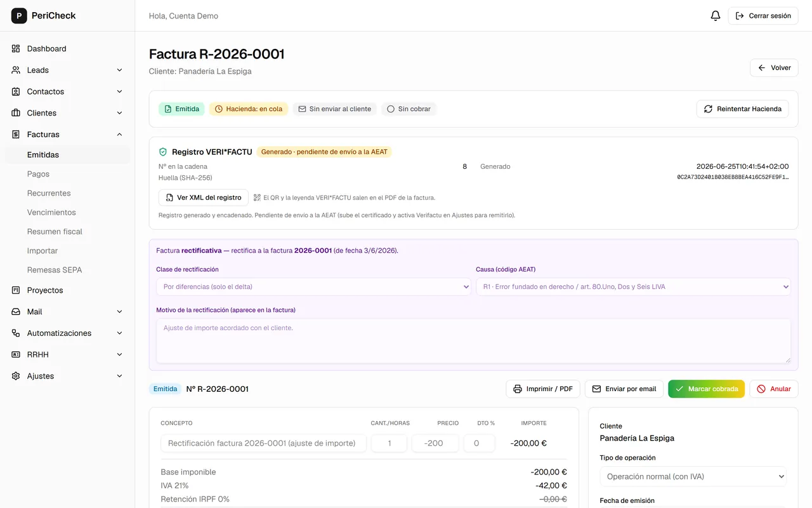Log out with Cerrar sesión
Screen dimensions: 812x508
click(763, 16)
